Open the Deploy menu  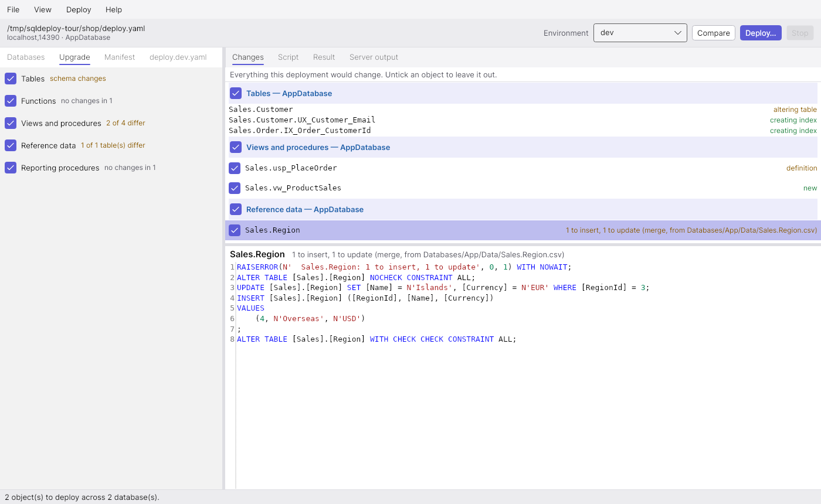click(x=79, y=9)
